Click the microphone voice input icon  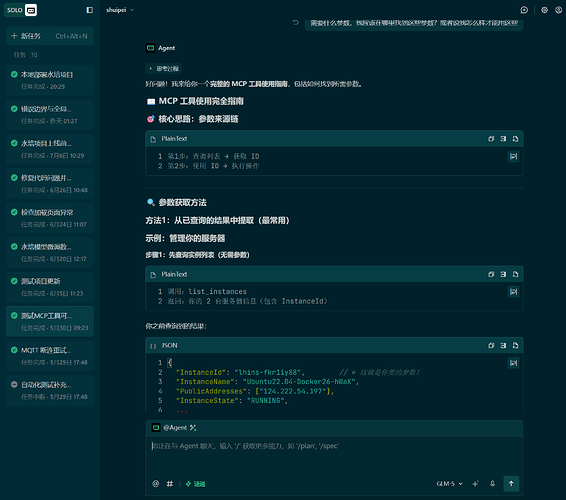(492, 484)
